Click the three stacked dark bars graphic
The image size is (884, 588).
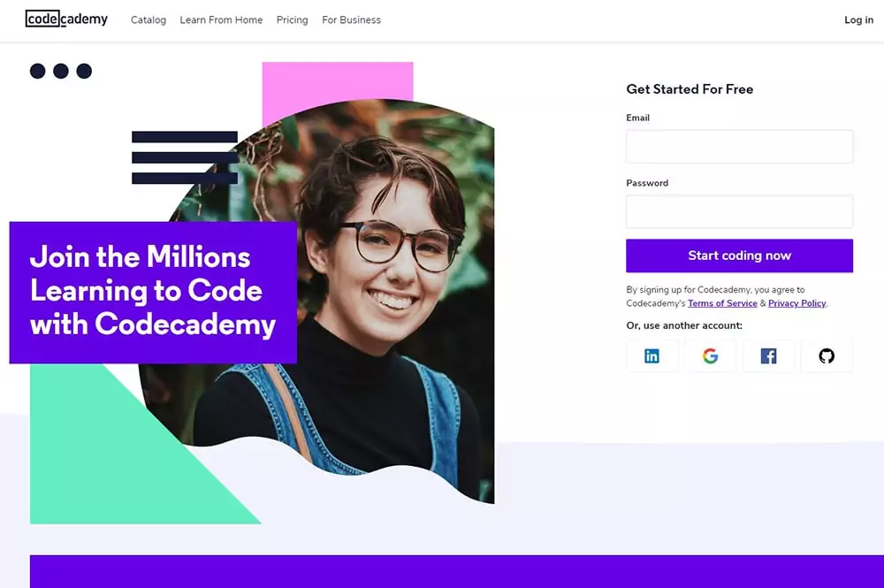(x=185, y=157)
